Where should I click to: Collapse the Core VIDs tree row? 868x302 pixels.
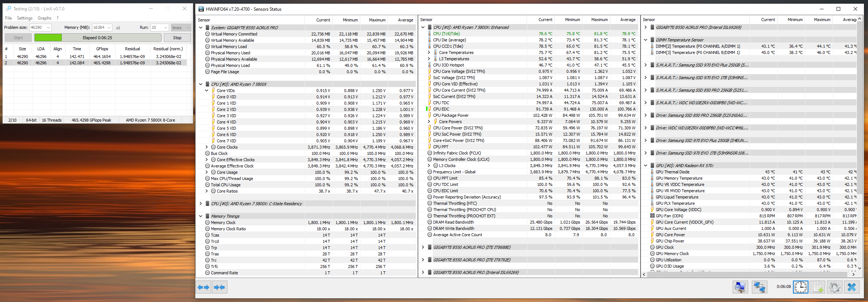(x=207, y=91)
